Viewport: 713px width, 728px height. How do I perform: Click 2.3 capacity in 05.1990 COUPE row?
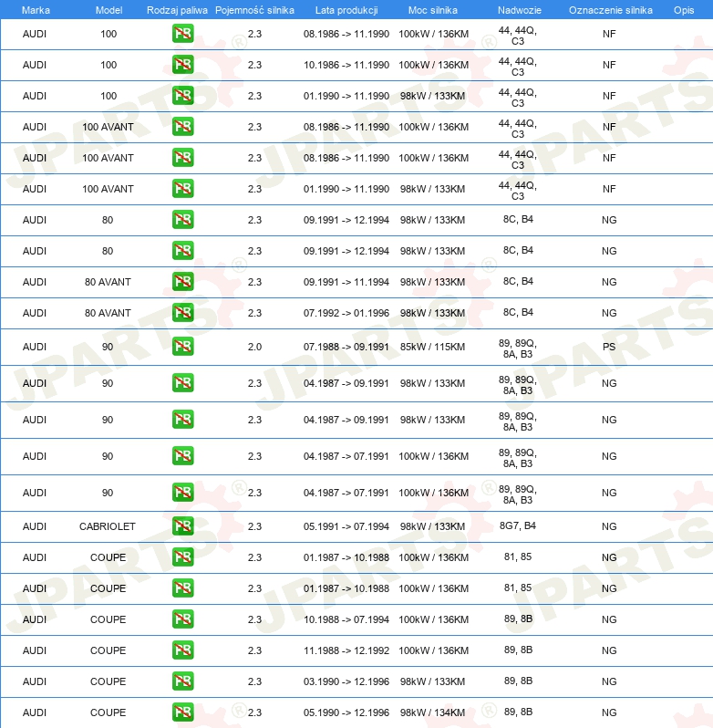point(254,712)
